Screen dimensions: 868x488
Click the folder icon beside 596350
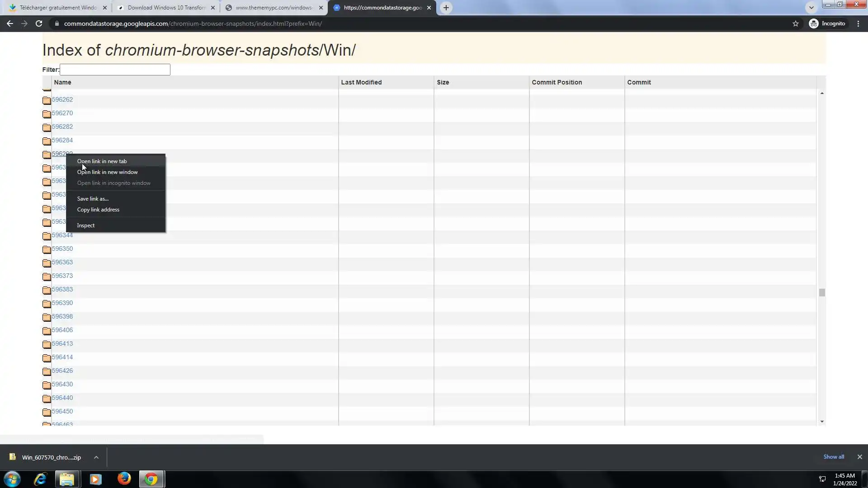[47, 249]
